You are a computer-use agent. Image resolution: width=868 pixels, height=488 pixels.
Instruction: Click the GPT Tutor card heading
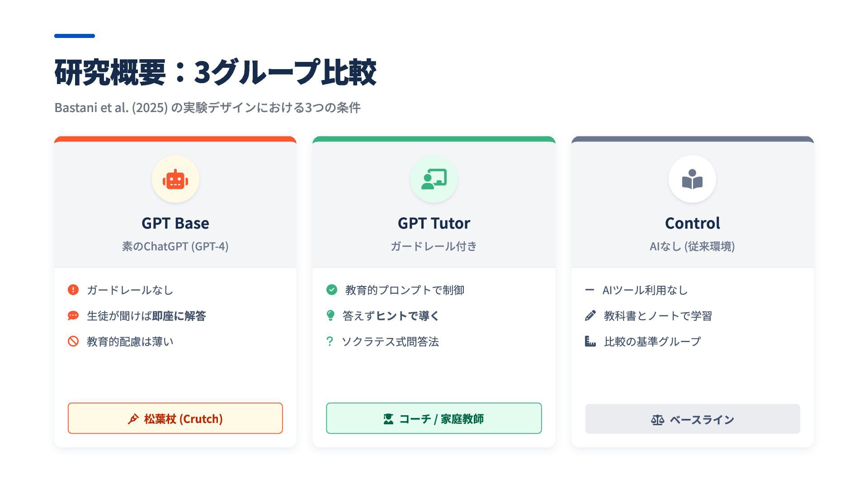[434, 223]
